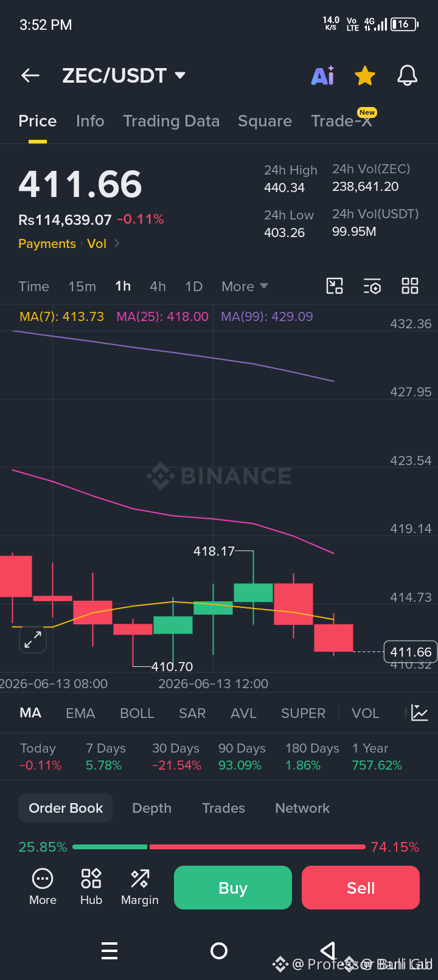Screen dimensions: 438x980
Task: Tap the red sell ratio bar
Action: pyautogui.click(x=257, y=847)
